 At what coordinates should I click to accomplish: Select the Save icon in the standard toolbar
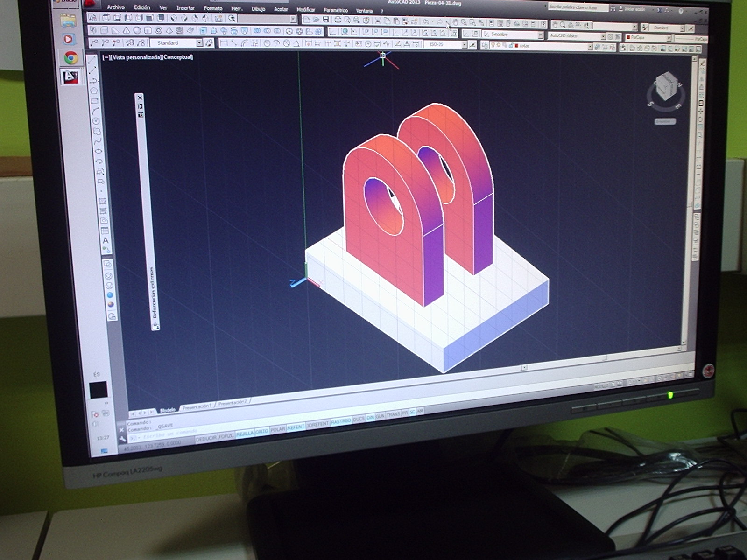[x=326, y=19]
